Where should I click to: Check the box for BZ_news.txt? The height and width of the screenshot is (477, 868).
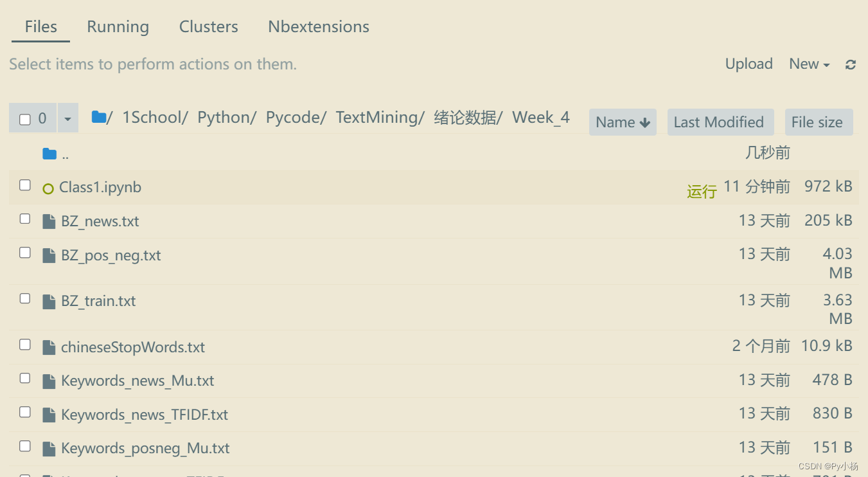tap(25, 219)
